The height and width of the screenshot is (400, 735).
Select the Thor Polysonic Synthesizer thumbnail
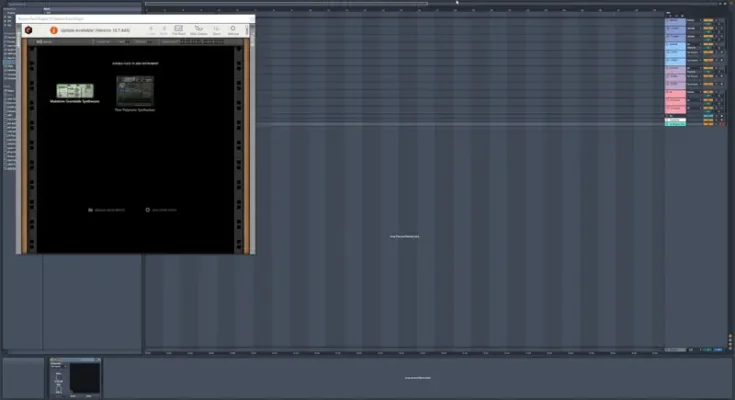click(135, 91)
